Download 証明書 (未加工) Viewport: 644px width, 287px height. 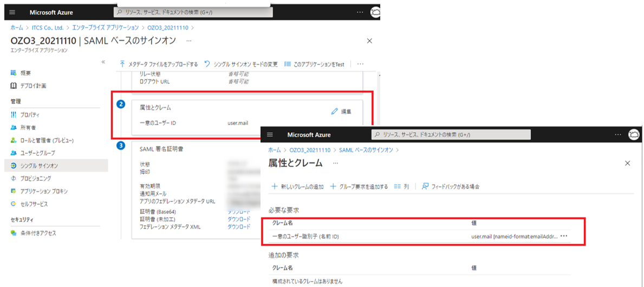[x=239, y=219]
